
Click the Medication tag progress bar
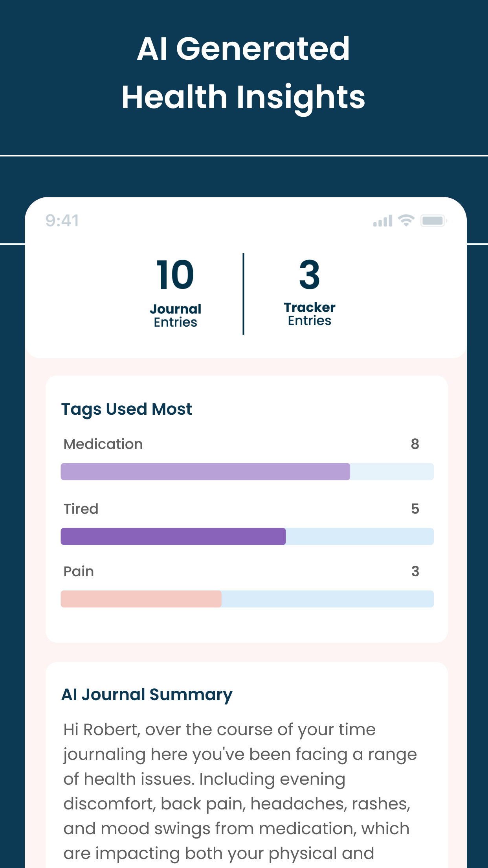[247, 471]
